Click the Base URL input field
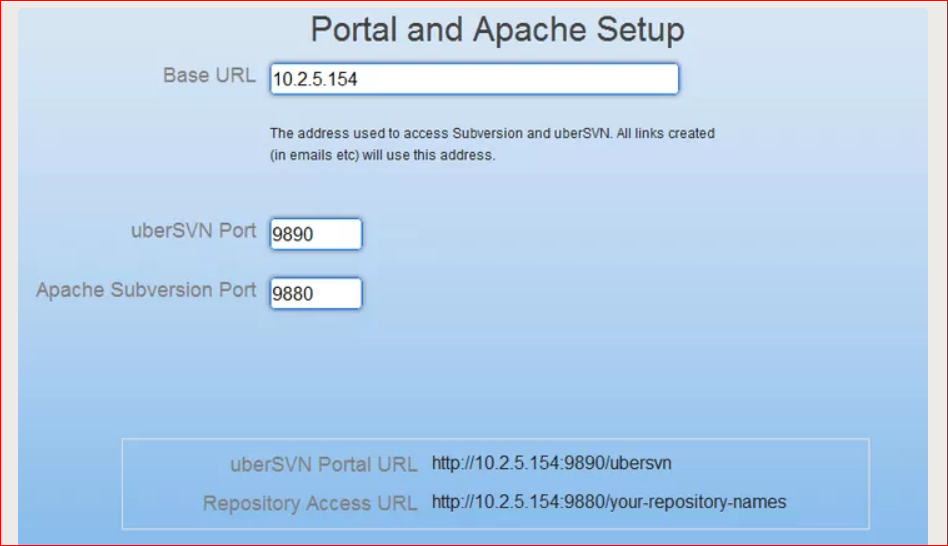 point(474,79)
